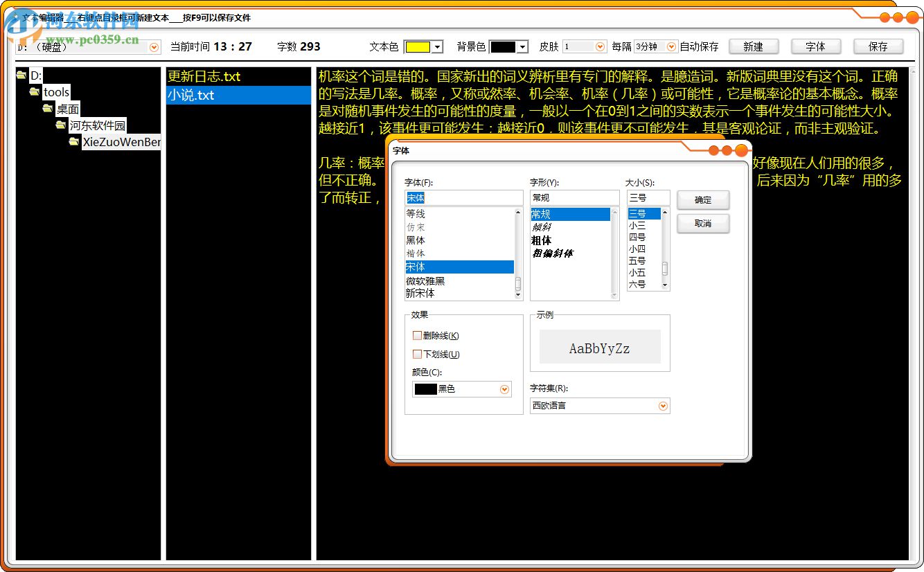
Task: Open the 3分钟 autosave interval dropdown
Action: 669,46
